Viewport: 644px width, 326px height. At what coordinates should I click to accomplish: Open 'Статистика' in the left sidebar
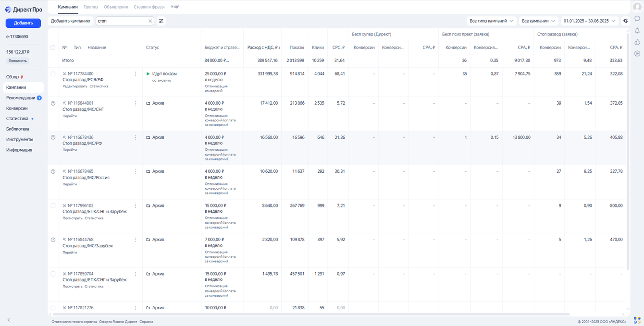(x=17, y=119)
